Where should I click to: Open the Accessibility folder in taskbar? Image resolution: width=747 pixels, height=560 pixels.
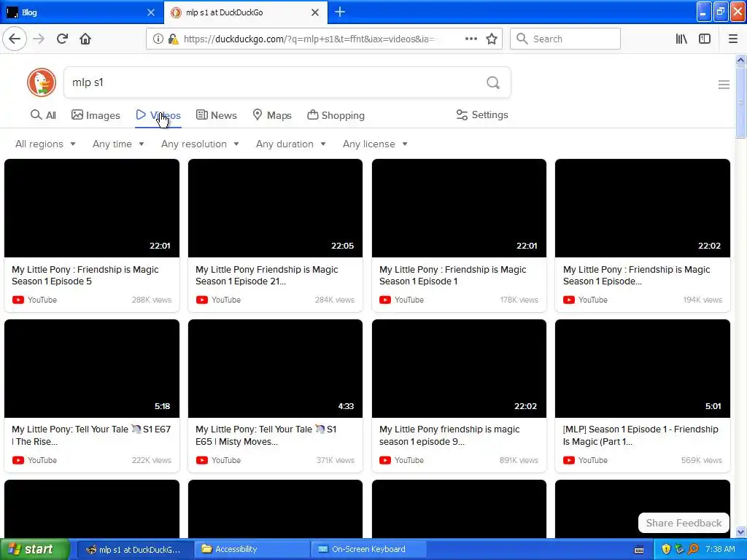(x=252, y=549)
